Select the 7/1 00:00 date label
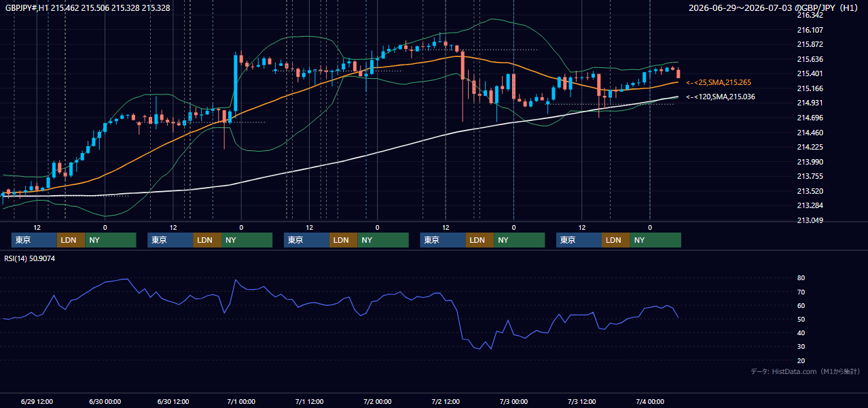This screenshot has height=408, width=868. point(241,401)
